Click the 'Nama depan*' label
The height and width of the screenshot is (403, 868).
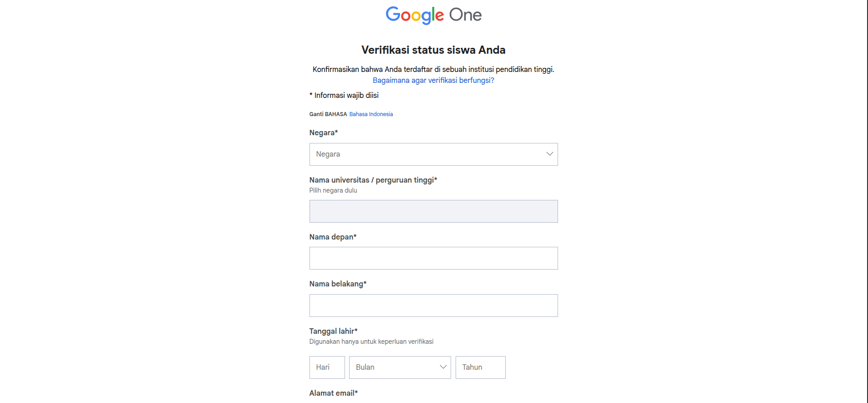[x=333, y=237]
